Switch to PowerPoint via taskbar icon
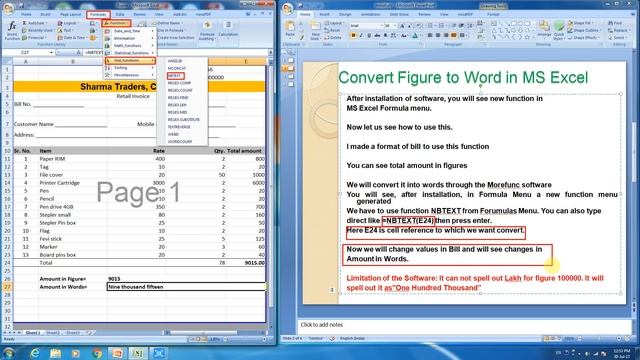 [117, 353]
